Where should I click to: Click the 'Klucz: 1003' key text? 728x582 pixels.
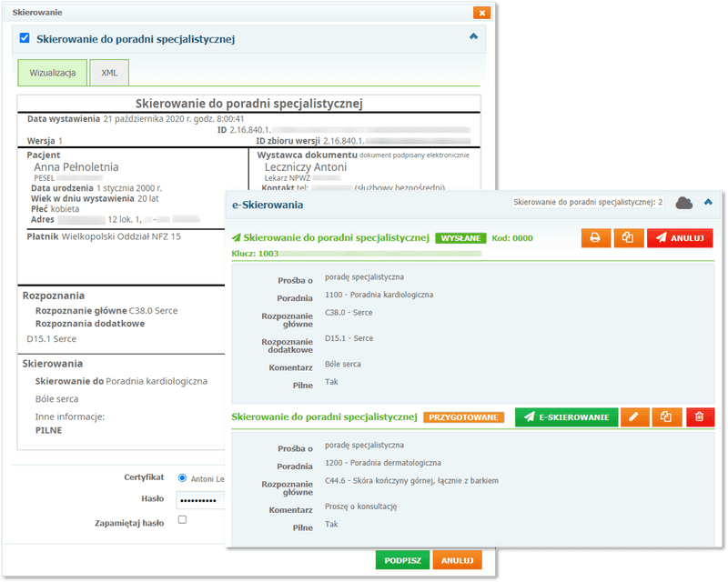point(255,254)
